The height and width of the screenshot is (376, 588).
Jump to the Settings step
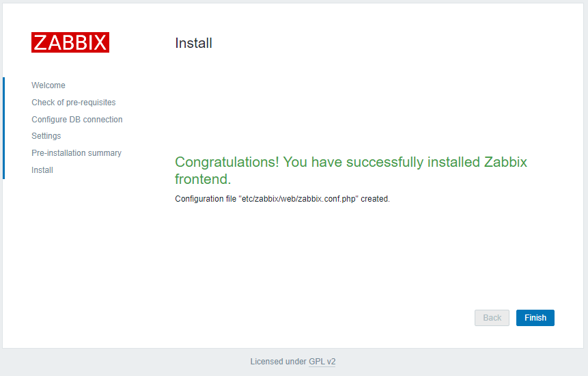click(46, 136)
